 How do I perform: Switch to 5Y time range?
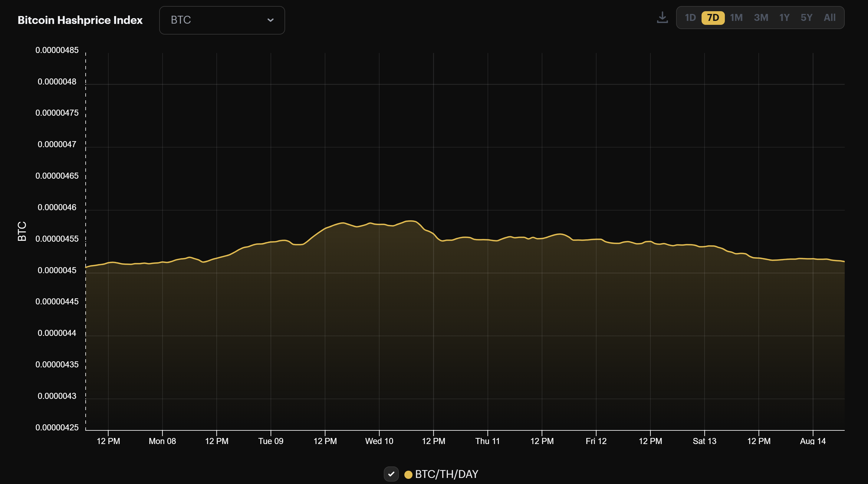pyautogui.click(x=806, y=18)
